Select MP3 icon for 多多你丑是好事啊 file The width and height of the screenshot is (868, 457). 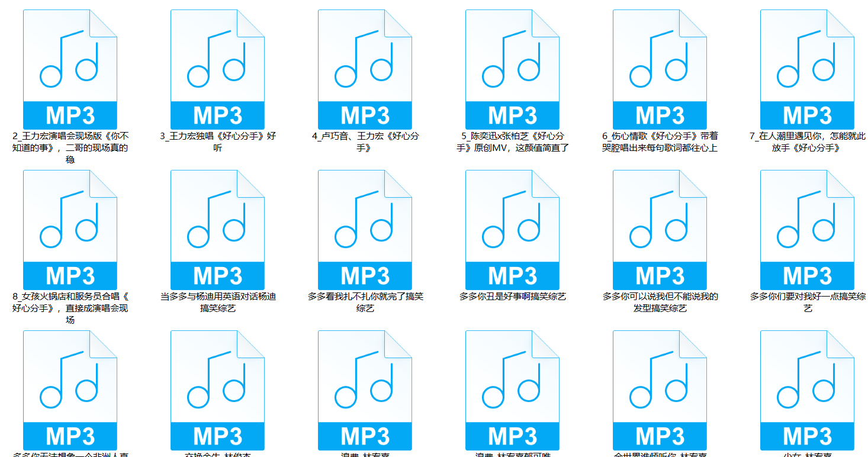512,230
